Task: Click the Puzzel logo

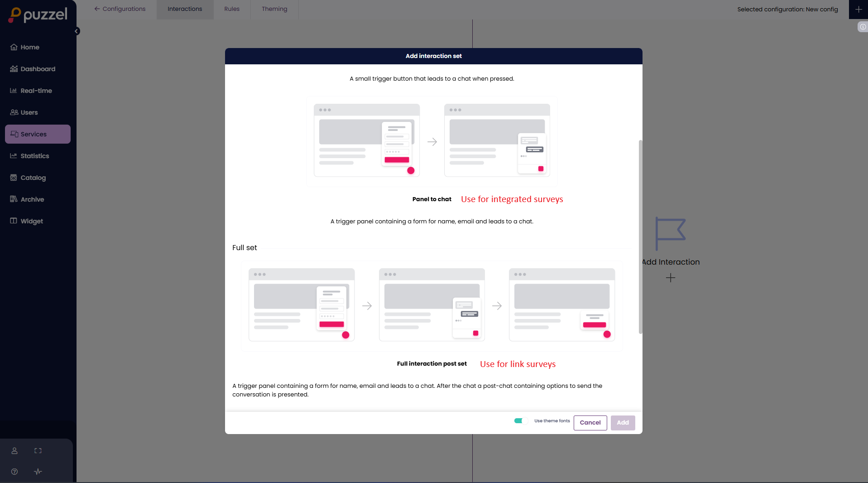Action: click(x=38, y=15)
